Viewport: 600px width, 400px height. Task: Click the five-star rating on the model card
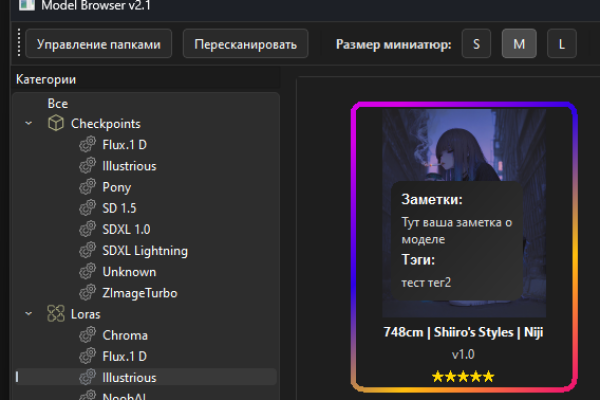pos(463,377)
